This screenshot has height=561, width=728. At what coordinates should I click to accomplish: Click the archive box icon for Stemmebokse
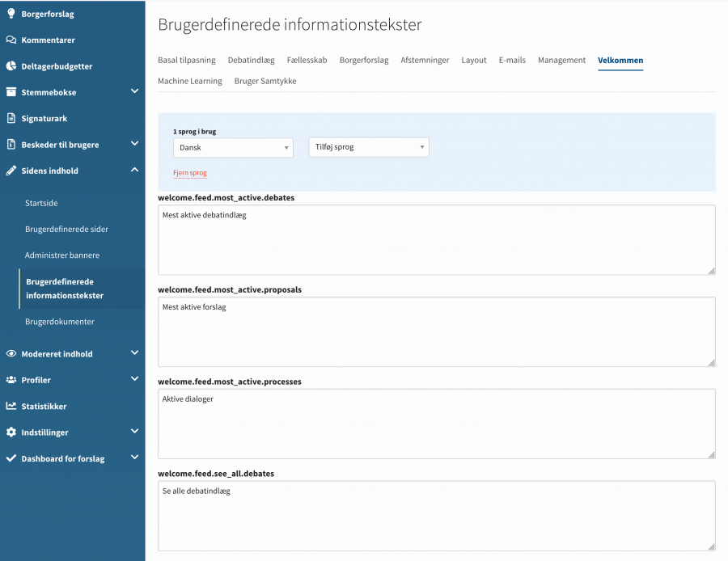(x=11, y=92)
